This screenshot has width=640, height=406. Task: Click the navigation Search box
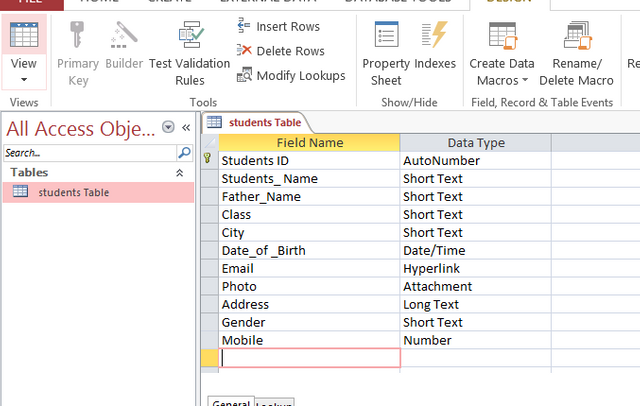90,153
